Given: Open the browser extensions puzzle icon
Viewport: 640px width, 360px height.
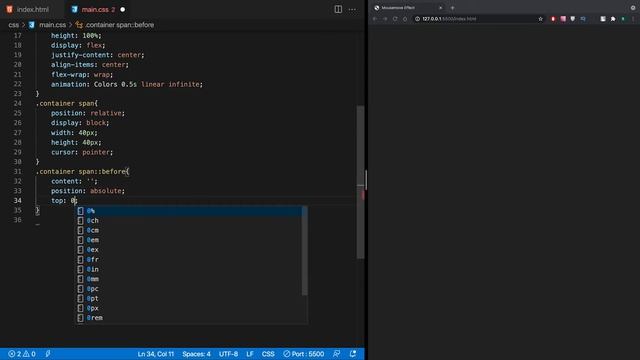Looking at the screenshot, I should [613, 19].
